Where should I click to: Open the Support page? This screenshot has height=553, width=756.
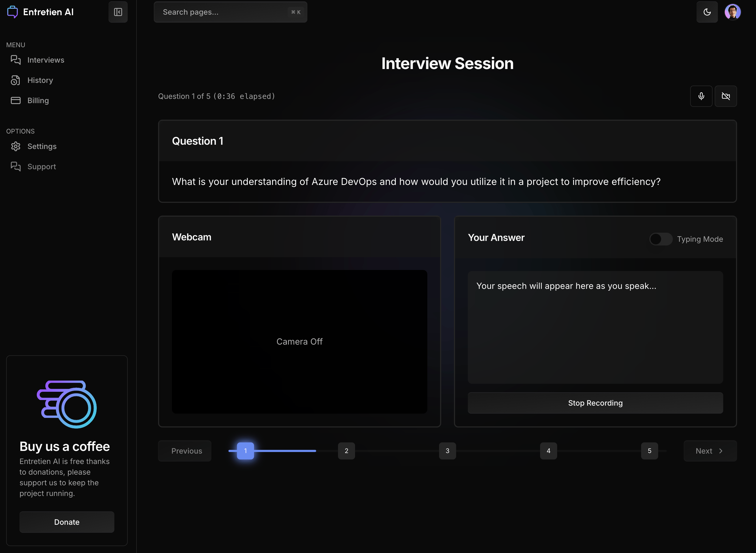(42, 167)
